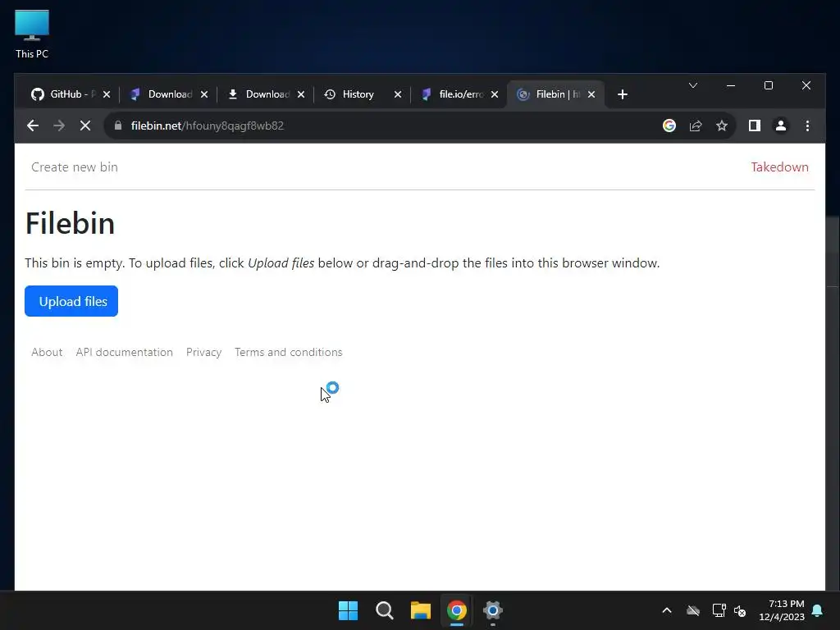Open network status tray icon
Screen dimensions: 840x630
(719, 610)
